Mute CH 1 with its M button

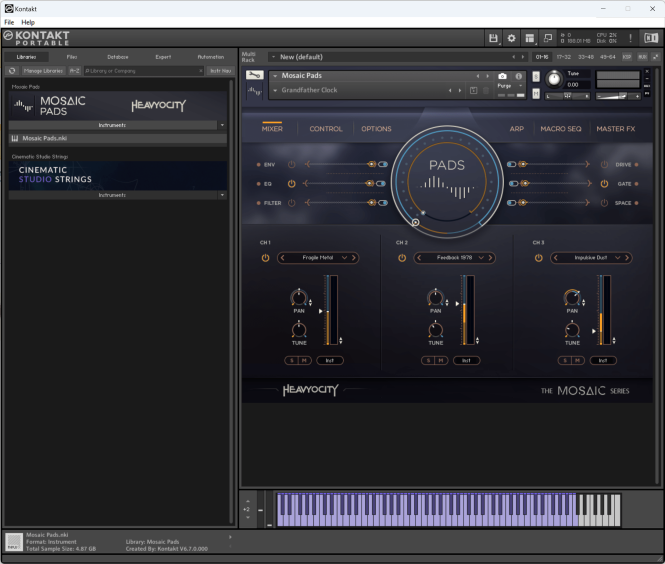pyautogui.click(x=304, y=360)
